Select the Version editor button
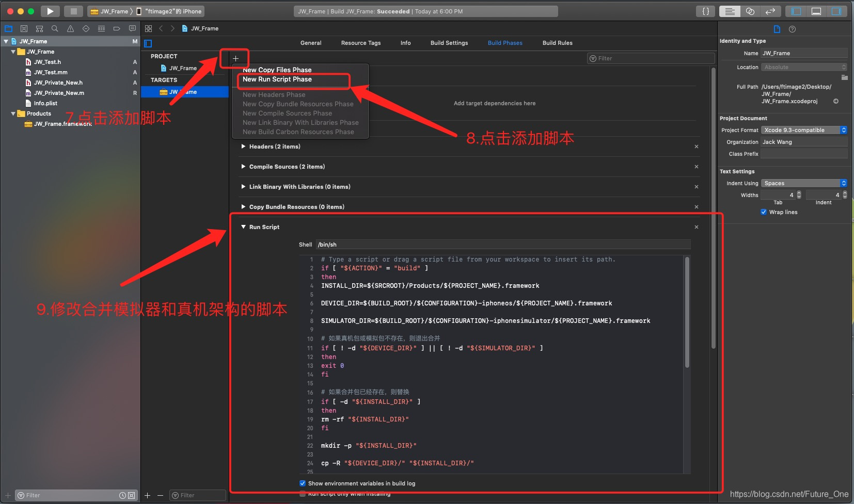This screenshot has height=504, width=854. (770, 11)
